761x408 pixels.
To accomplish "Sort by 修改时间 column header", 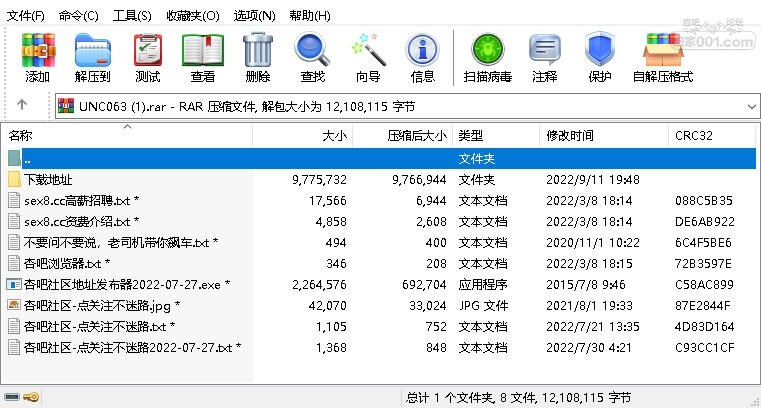I will tap(604, 136).
